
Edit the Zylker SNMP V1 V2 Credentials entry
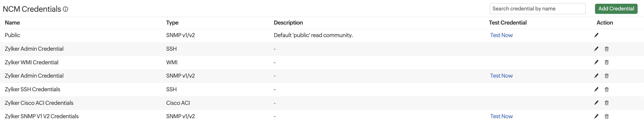pyautogui.click(x=596, y=116)
